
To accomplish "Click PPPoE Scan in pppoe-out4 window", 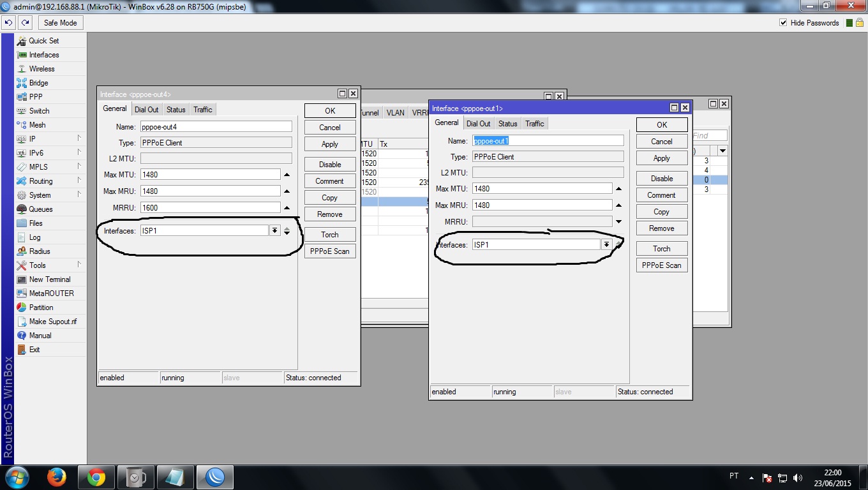I will point(330,251).
